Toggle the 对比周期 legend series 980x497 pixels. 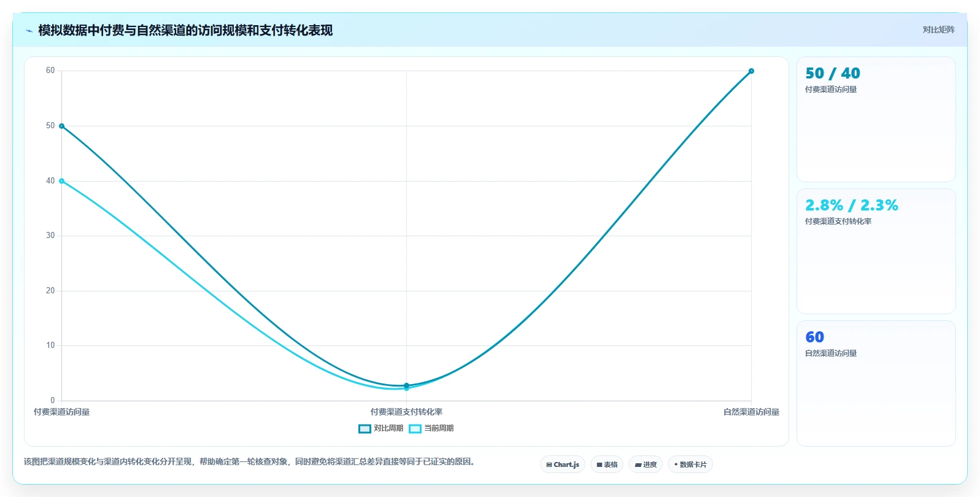[x=380, y=428]
